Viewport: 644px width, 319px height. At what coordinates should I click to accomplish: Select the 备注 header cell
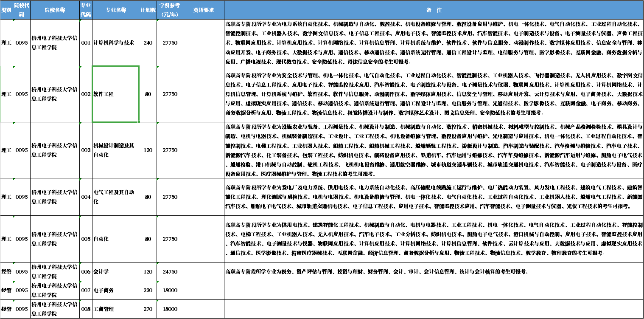coord(434,10)
